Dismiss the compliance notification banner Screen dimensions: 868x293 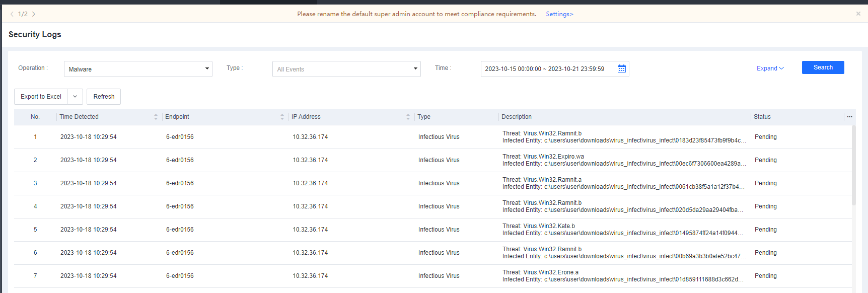(x=858, y=14)
